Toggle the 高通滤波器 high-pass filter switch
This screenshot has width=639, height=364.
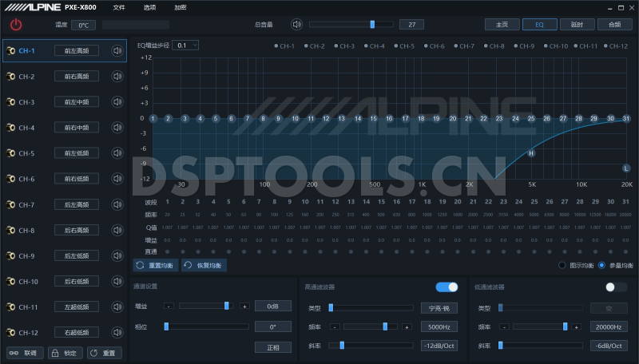point(447,287)
